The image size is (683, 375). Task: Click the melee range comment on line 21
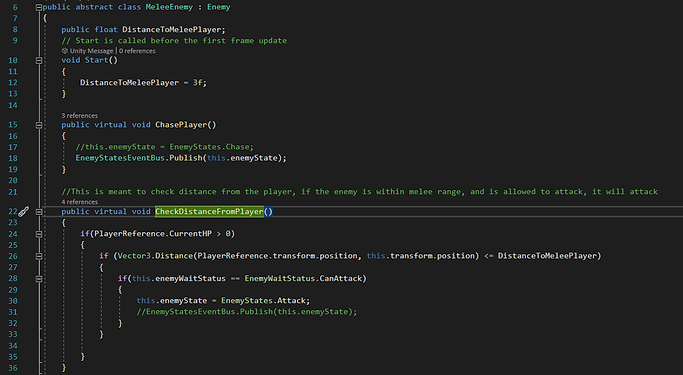click(360, 192)
